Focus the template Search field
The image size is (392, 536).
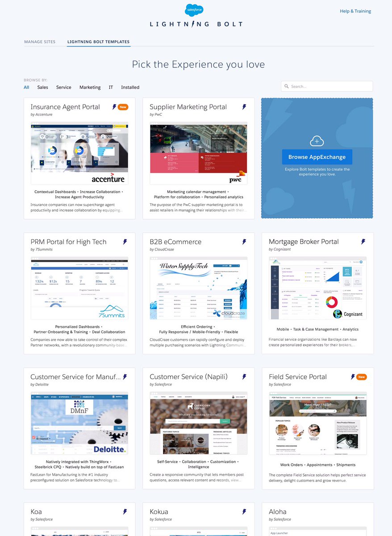coord(327,86)
